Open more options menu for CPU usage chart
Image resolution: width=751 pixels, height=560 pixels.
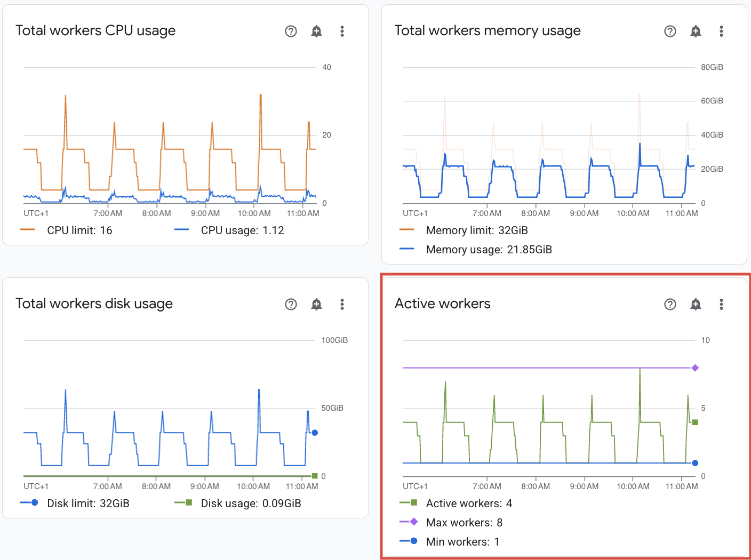point(342,31)
